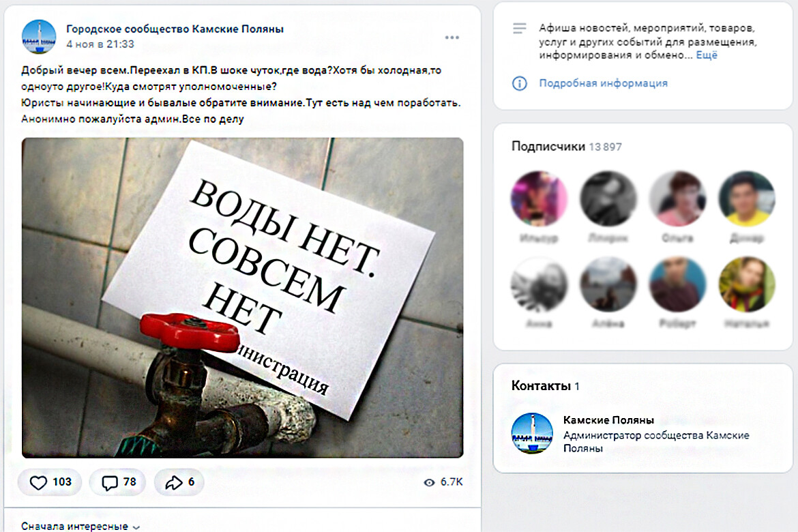Open Подробная информация link
798x532 pixels.
coord(603,83)
